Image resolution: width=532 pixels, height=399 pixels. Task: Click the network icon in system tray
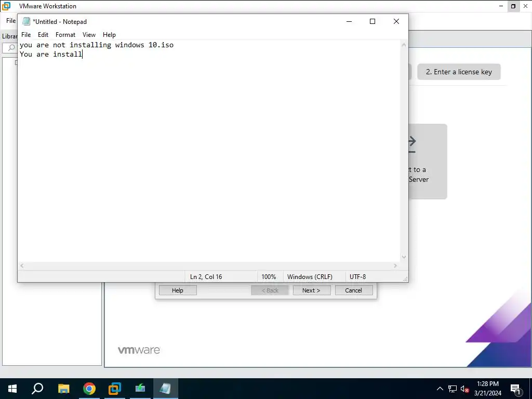(x=453, y=389)
